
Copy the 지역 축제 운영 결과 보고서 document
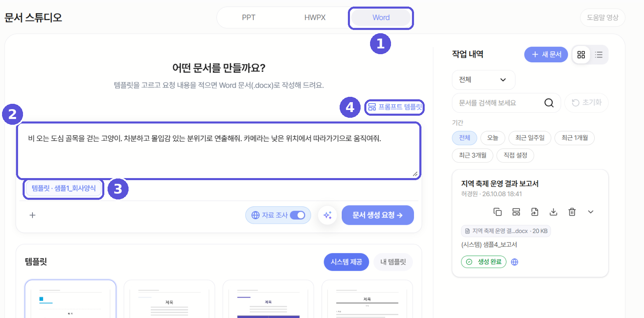[498, 212]
